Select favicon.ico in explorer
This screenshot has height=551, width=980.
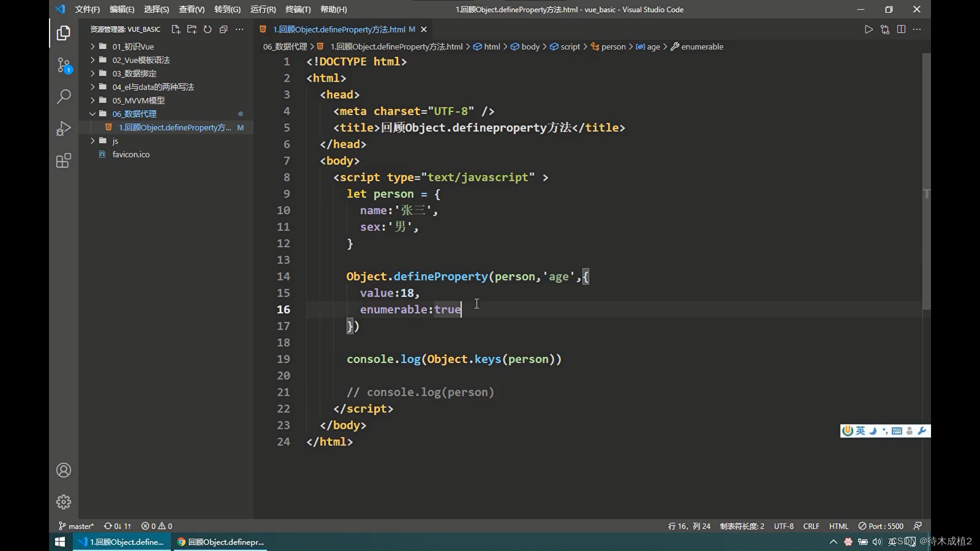coord(166,154)
